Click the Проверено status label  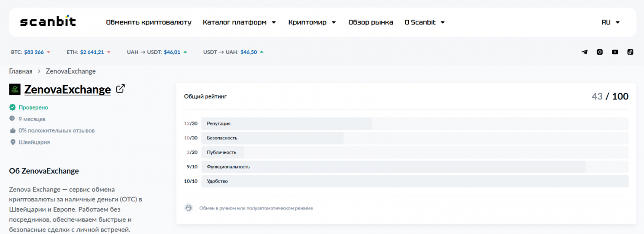(x=33, y=108)
